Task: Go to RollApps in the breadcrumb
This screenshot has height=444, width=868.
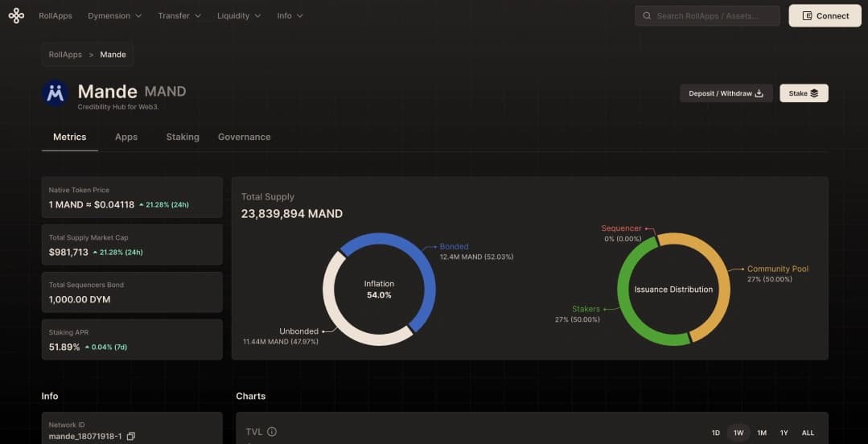Action: point(65,55)
